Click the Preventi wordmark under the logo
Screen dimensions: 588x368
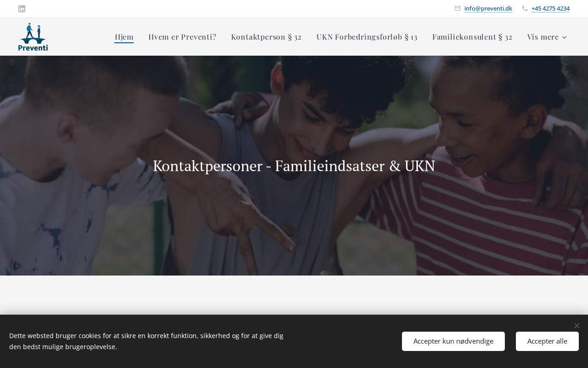[33, 47]
